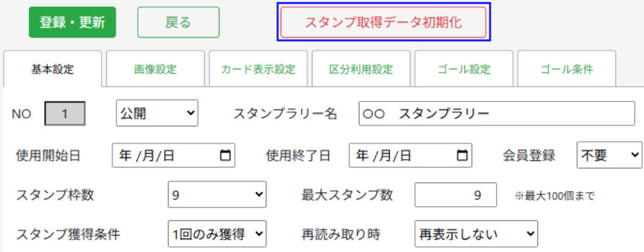This screenshot has width=644, height=252.
Task: Click the 最大スタンプ数 number field
Action: pos(455,195)
